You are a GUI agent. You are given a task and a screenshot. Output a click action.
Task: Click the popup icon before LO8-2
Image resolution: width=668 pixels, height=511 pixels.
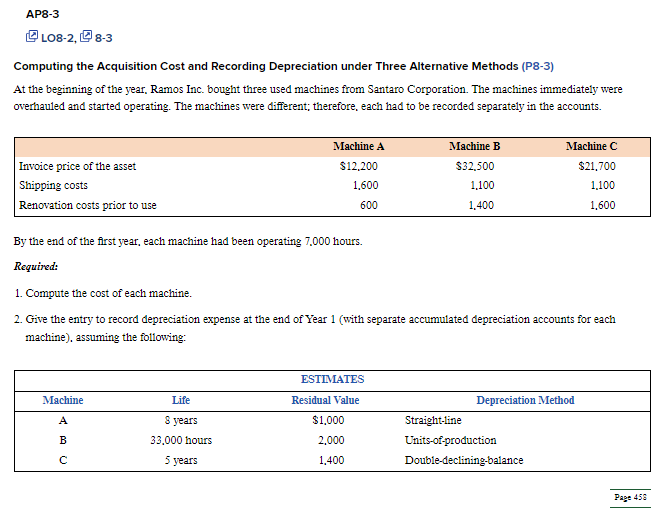coord(32,36)
